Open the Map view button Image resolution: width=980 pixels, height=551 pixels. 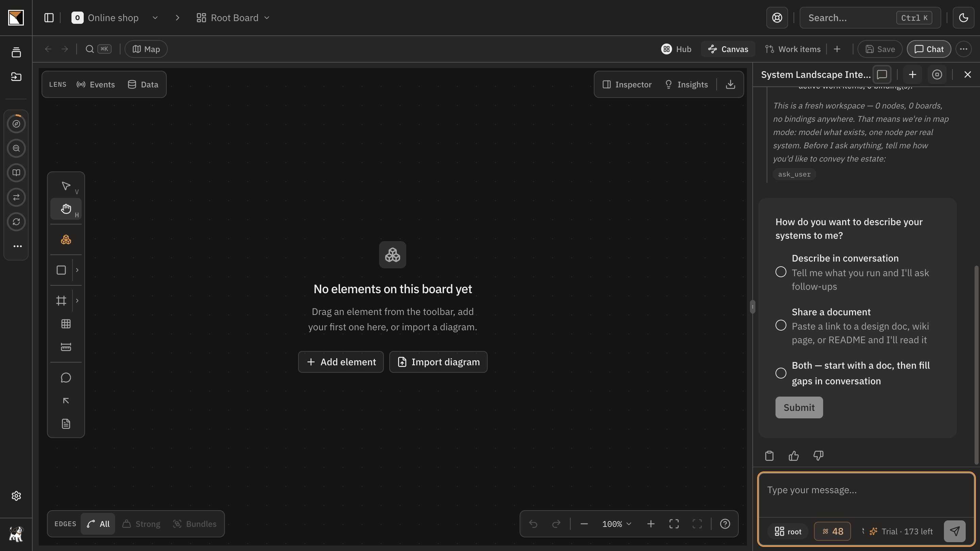[x=146, y=49]
